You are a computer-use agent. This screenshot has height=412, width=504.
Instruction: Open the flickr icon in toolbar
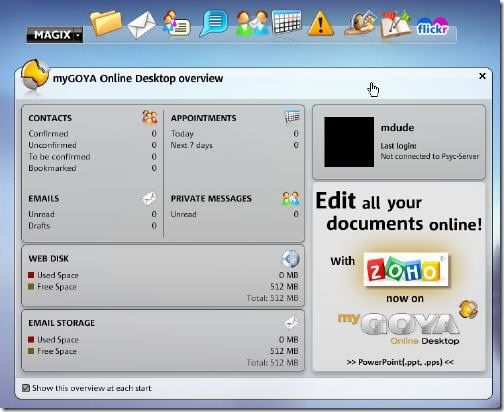433,26
